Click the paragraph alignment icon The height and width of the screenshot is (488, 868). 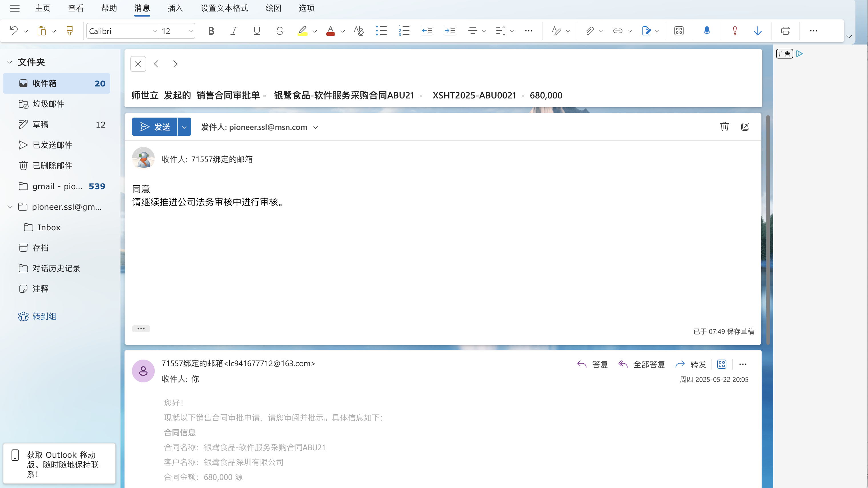(473, 31)
